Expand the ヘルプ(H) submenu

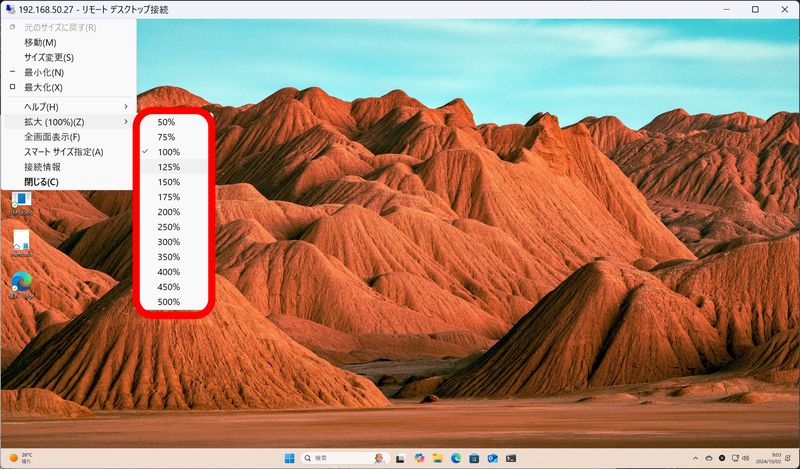coord(68,107)
